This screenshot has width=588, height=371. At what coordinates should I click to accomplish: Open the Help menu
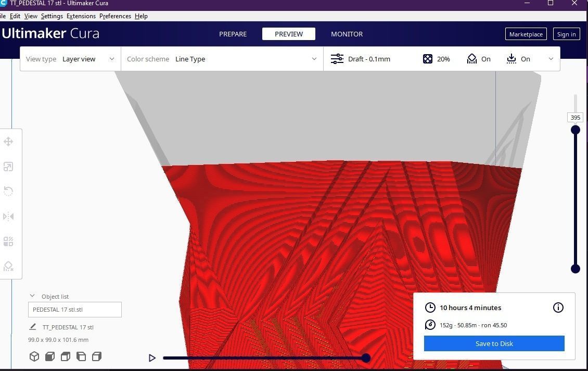pos(141,16)
